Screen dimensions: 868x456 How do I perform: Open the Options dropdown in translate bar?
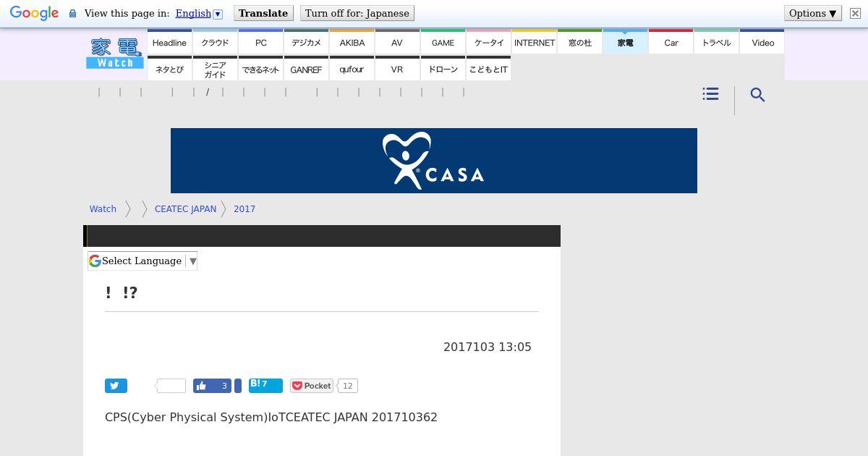[813, 14]
